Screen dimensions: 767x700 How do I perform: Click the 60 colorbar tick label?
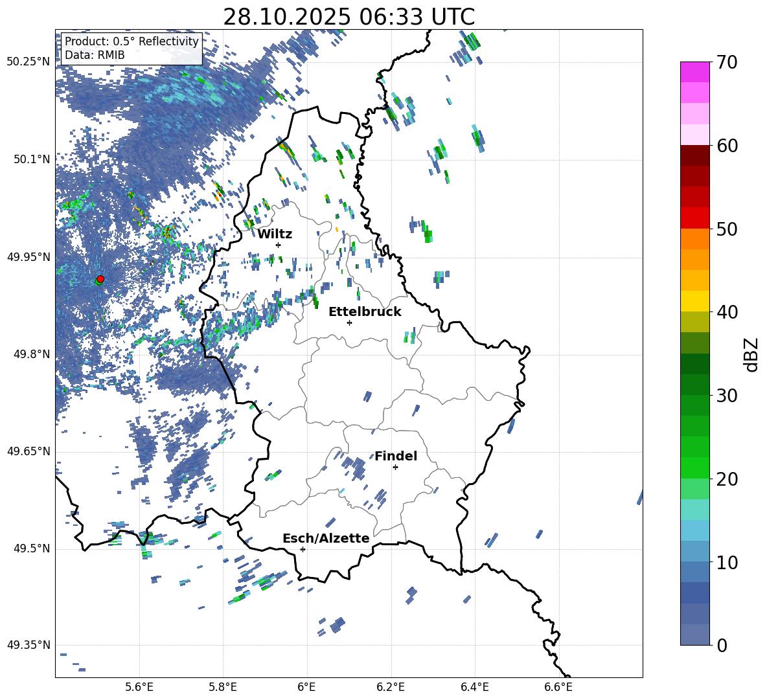click(x=727, y=146)
